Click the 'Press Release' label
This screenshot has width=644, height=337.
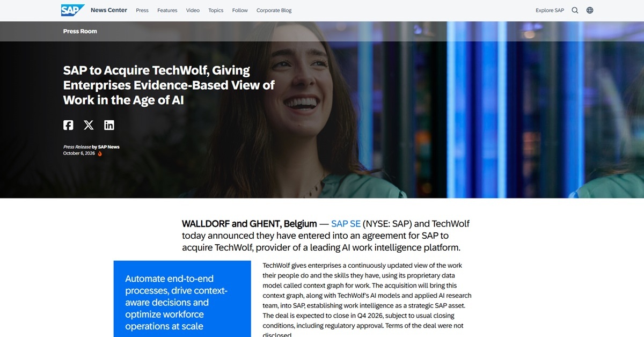tap(77, 147)
